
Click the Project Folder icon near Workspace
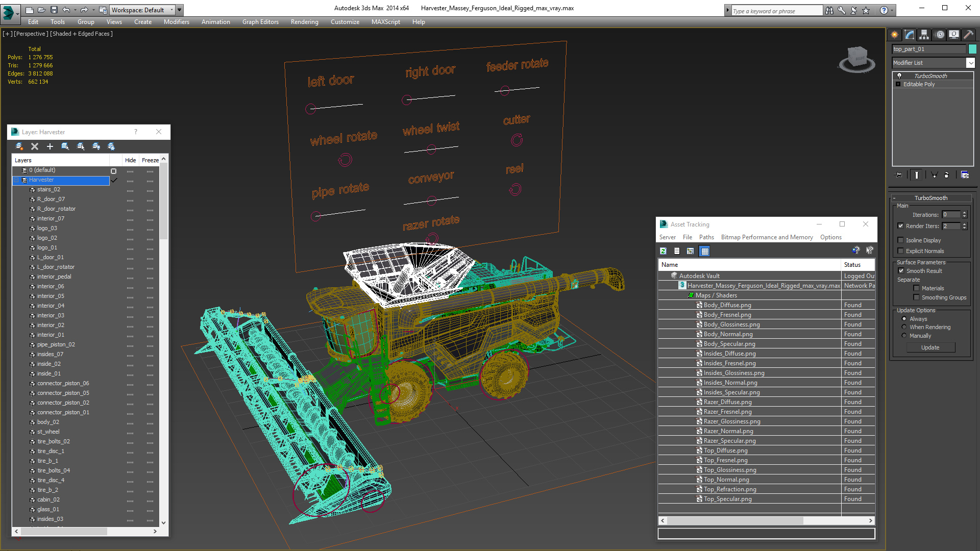103,10
